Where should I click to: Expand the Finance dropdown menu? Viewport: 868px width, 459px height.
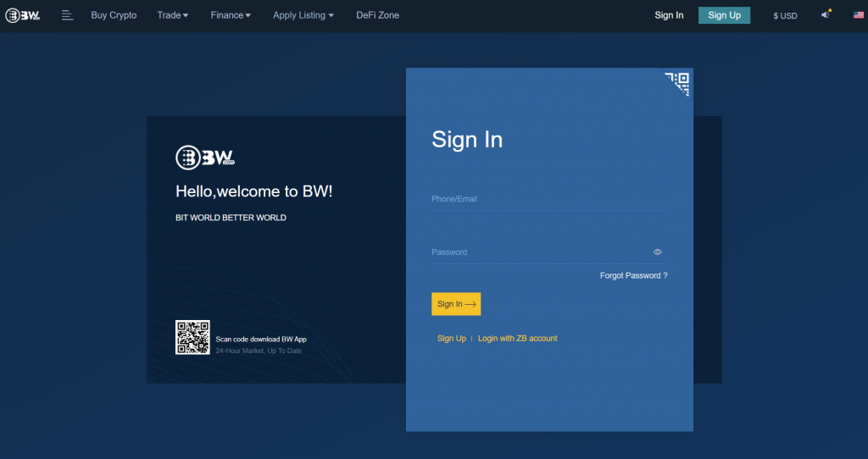pos(231,15)
